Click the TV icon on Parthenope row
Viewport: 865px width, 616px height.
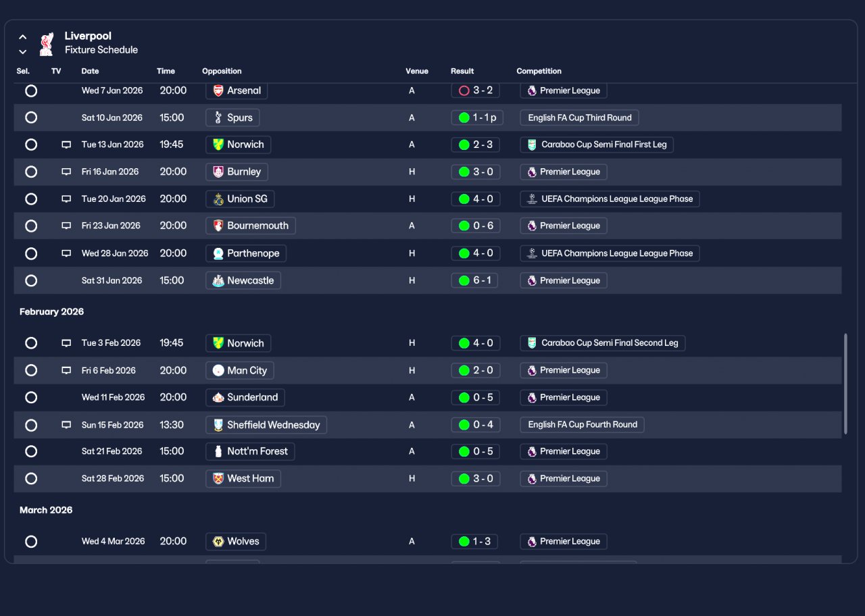point(66,253)
